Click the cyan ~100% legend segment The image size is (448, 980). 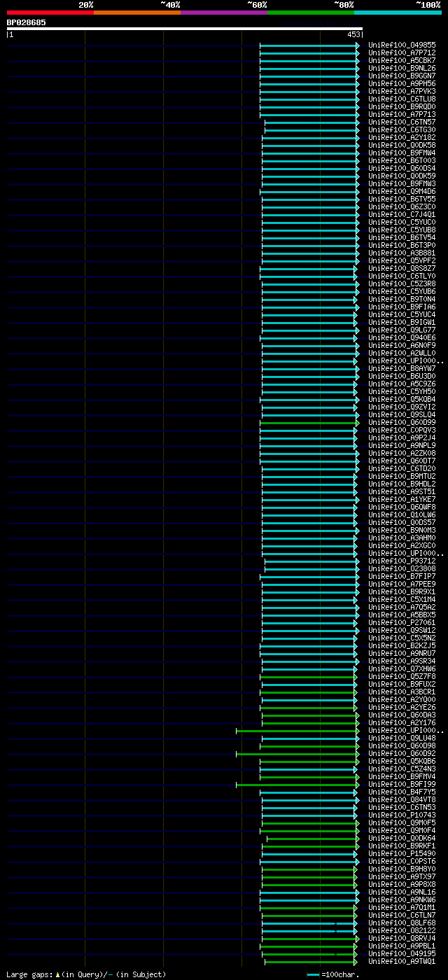click(397, 13)
